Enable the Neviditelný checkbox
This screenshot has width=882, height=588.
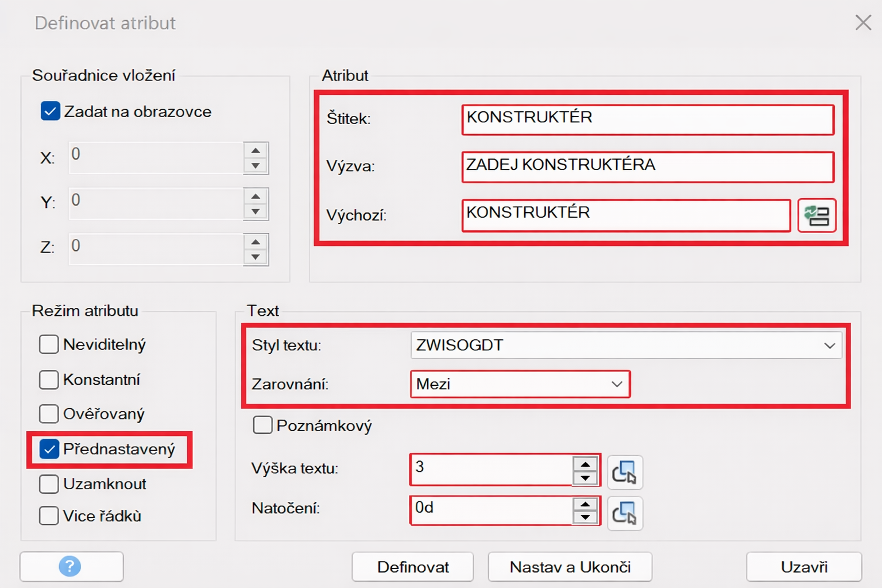click(49, 345)
